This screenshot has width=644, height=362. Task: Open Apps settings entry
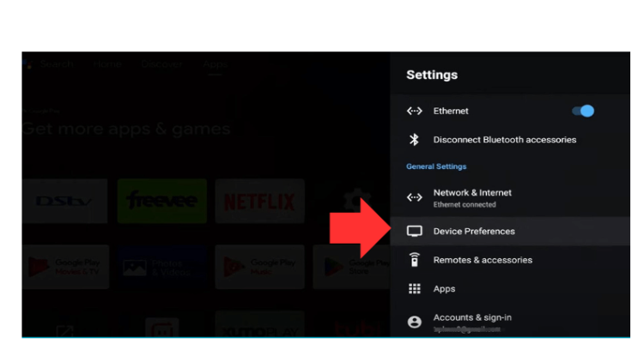510,288
